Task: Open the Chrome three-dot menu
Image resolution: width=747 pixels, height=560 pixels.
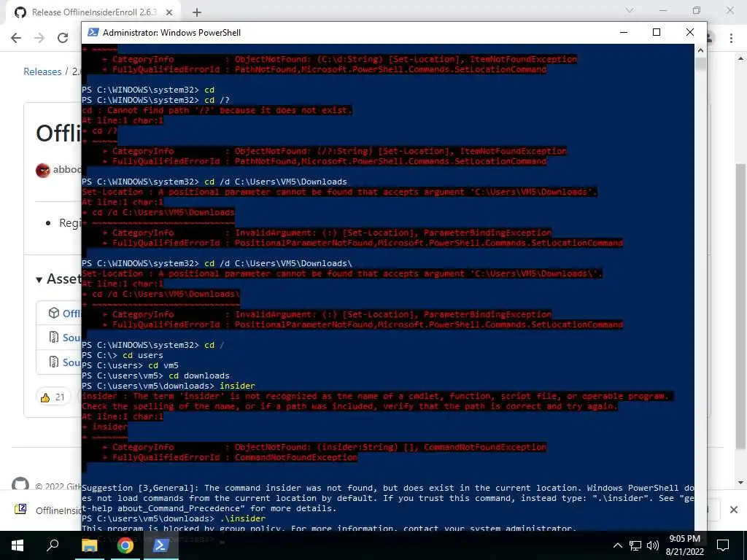Action: click(x=731, y=38)
